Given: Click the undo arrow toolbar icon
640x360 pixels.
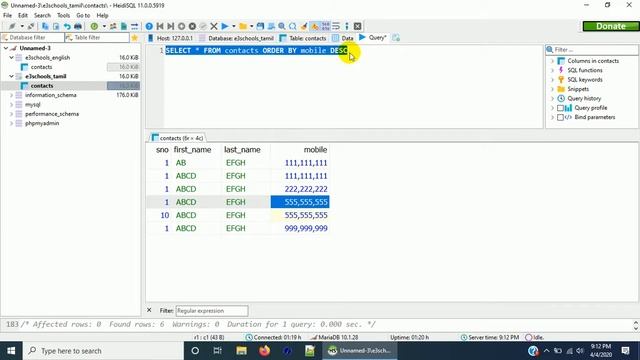Looking at the screenshot, I should [x=67, y=26].
